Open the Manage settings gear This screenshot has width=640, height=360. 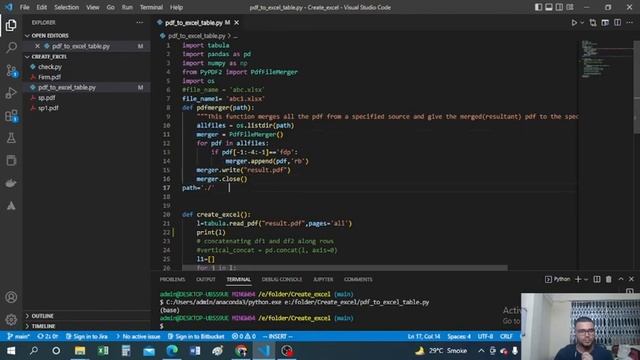pos(11,319)
